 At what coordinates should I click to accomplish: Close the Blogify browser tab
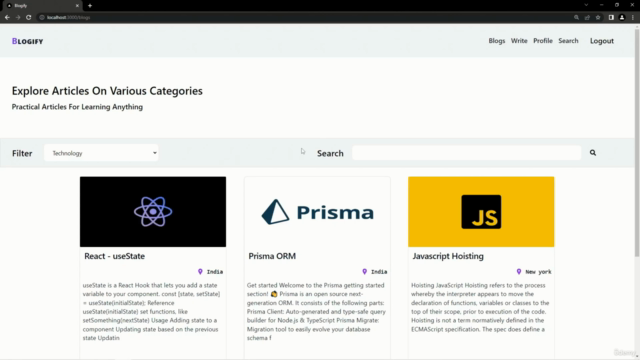click(x=77, y=6)
